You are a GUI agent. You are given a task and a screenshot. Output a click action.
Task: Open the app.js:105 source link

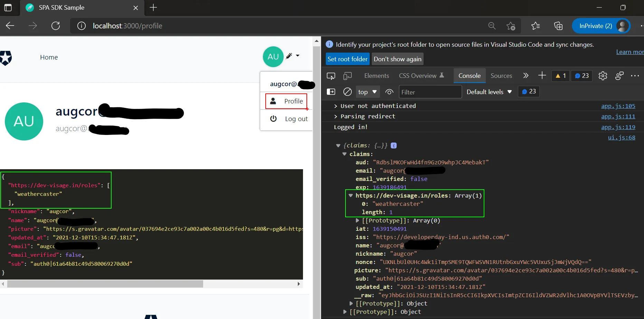coord(618,106)
